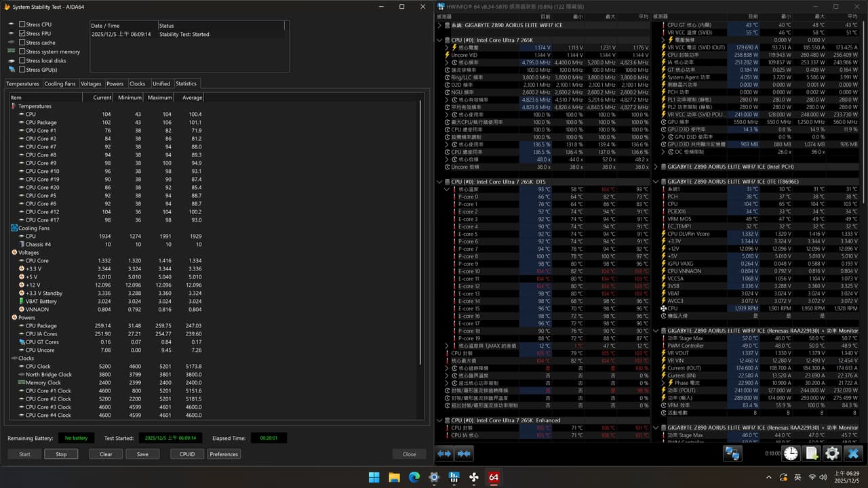
Task: Expand GIGABYTE Z890 (Intel PCH) section
Action: [656, 167]
